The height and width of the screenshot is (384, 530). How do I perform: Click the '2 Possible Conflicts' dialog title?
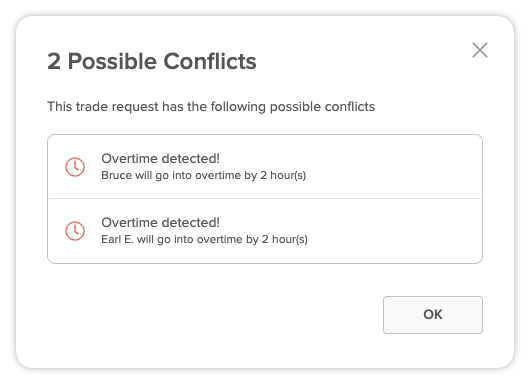click(x=152, y=61)
